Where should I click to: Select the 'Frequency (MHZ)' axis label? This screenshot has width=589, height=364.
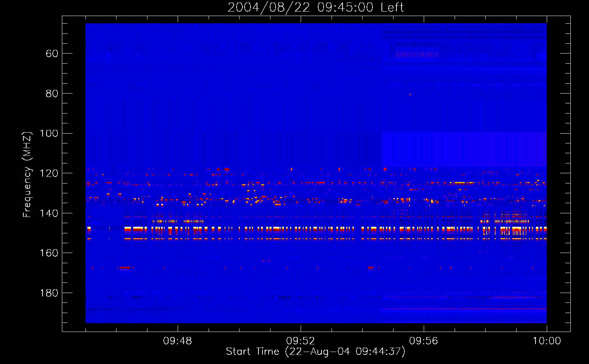click(27, 174)
